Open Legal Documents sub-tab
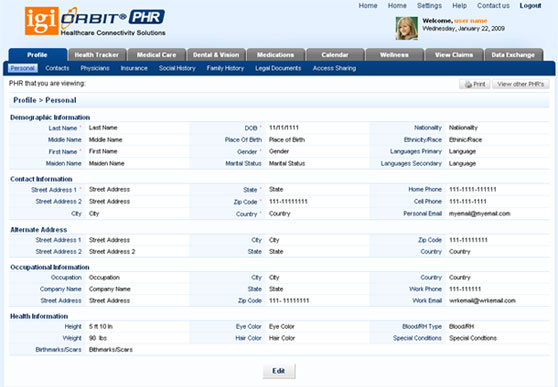558x387 pixels. tap(278, 68)
